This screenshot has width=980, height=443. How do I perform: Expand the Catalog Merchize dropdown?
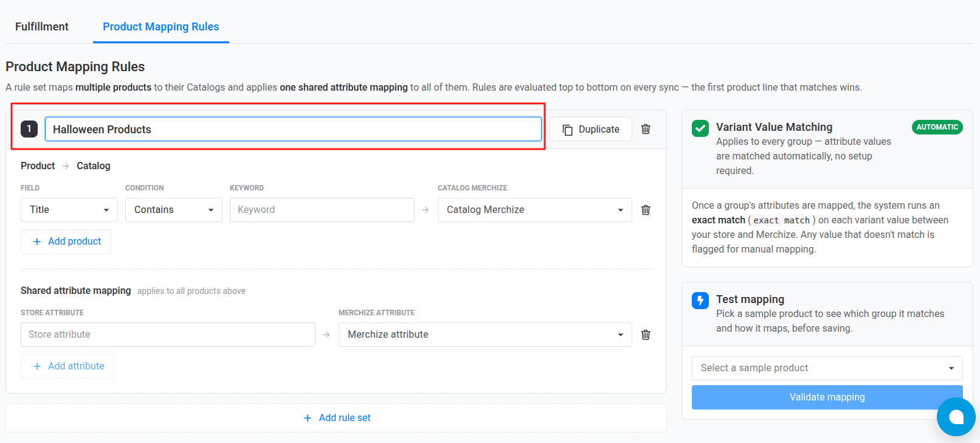(x=535, y=210)
